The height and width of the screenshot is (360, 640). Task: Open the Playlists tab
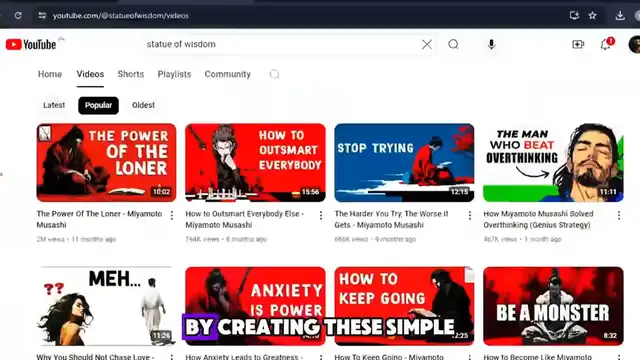(174, 74)
